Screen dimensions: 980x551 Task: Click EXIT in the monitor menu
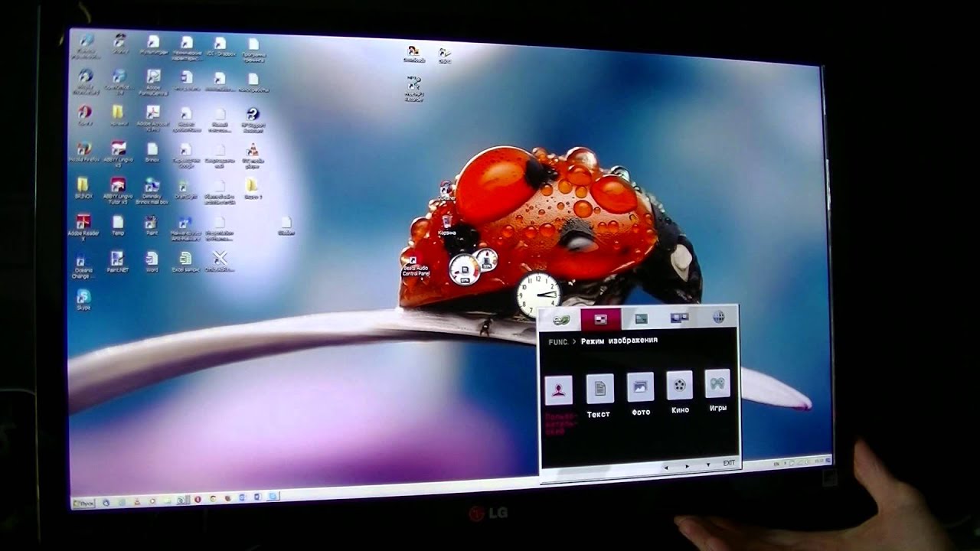(x=729, y=463)
